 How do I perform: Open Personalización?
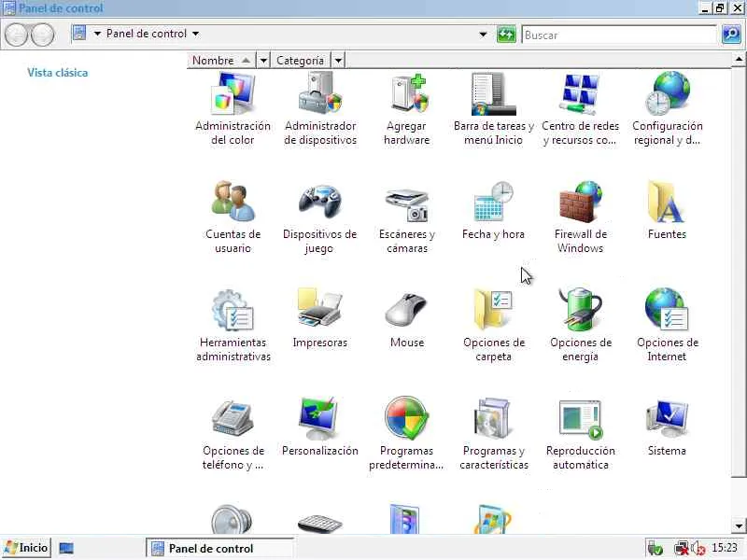tap(319, 427)
